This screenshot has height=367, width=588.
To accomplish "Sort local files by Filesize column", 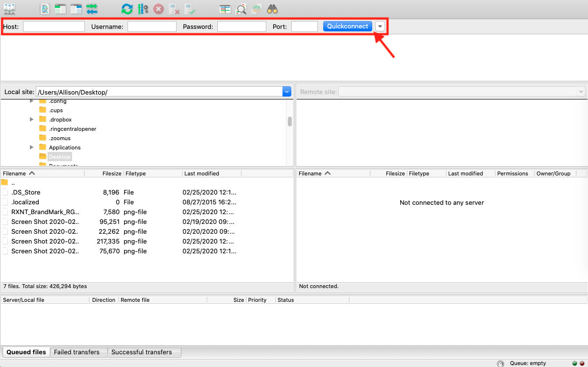I will click(x=104, y=173).
